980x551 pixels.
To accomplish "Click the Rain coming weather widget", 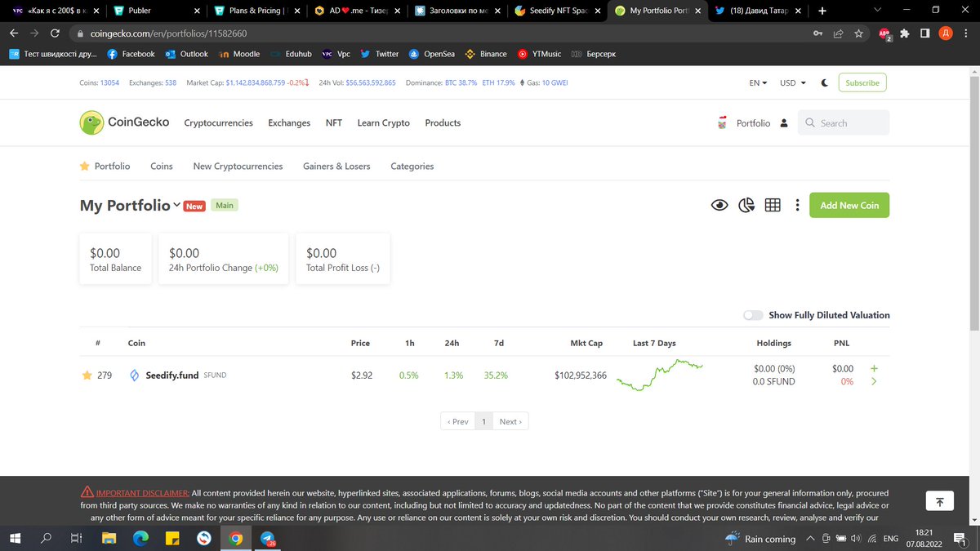I will 759,538.
